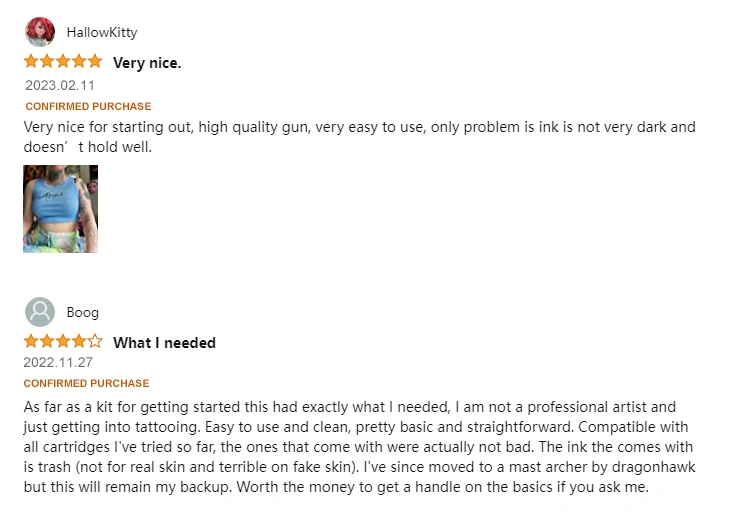Click HallowKitty's five-star rating

tap(63, 62)
